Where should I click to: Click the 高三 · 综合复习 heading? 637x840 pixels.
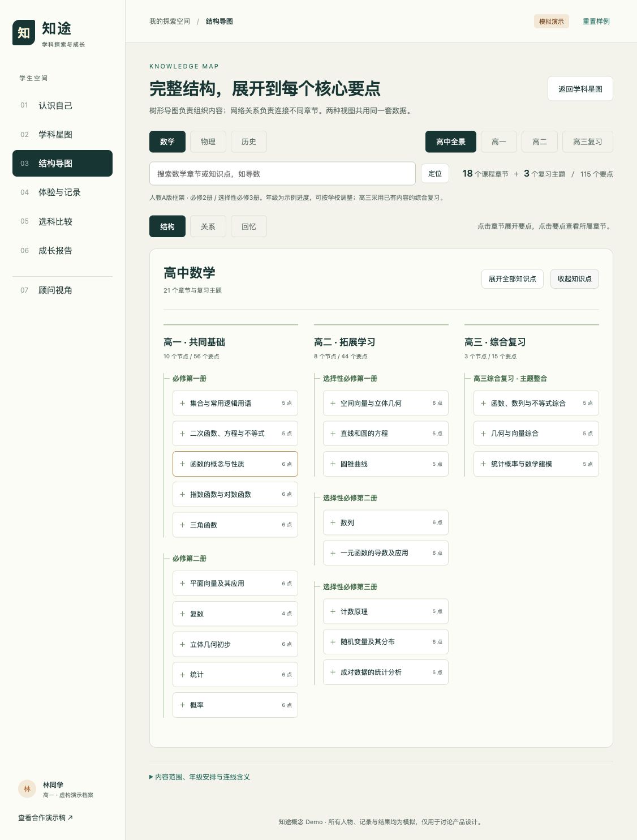495,342
